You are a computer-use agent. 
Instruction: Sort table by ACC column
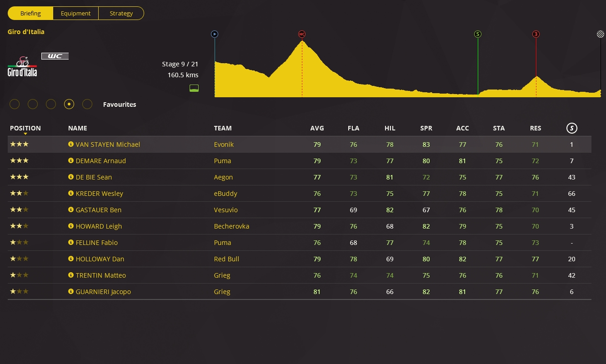coord(462,128)
